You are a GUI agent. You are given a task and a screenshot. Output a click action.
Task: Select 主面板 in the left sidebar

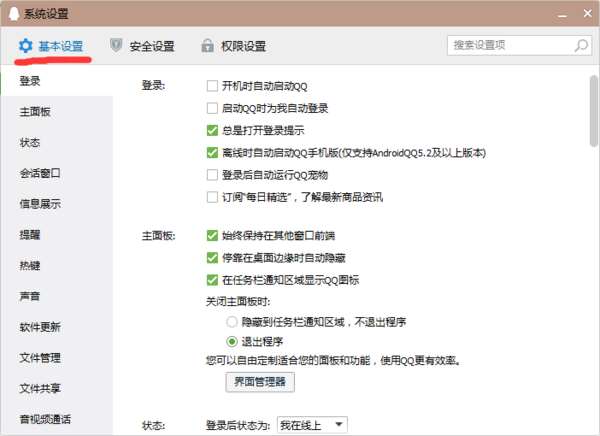pyautogui.click(x=35, y=112)
